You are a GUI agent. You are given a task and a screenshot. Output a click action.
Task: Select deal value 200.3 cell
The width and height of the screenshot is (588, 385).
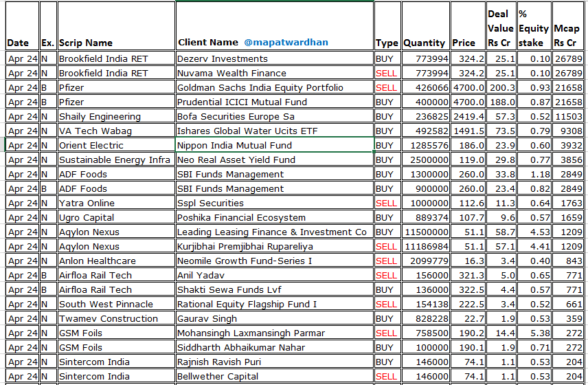tap(501, 87)
